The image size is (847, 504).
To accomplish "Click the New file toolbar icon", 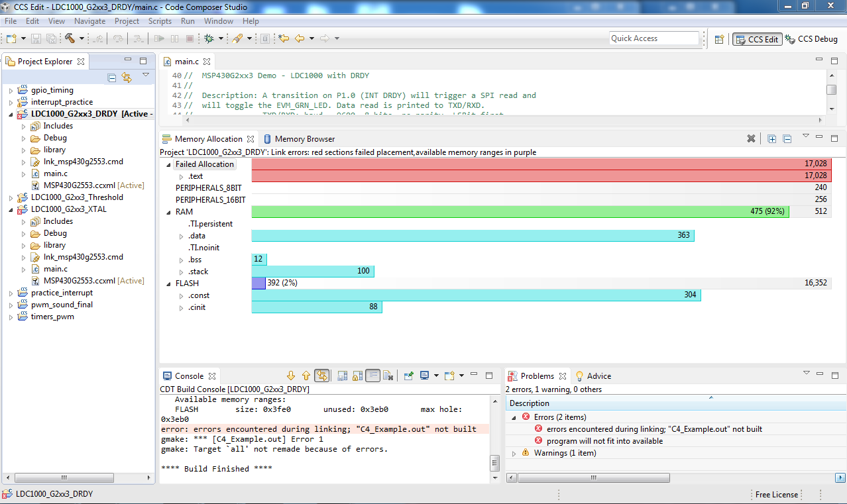I will coord(12,38).
